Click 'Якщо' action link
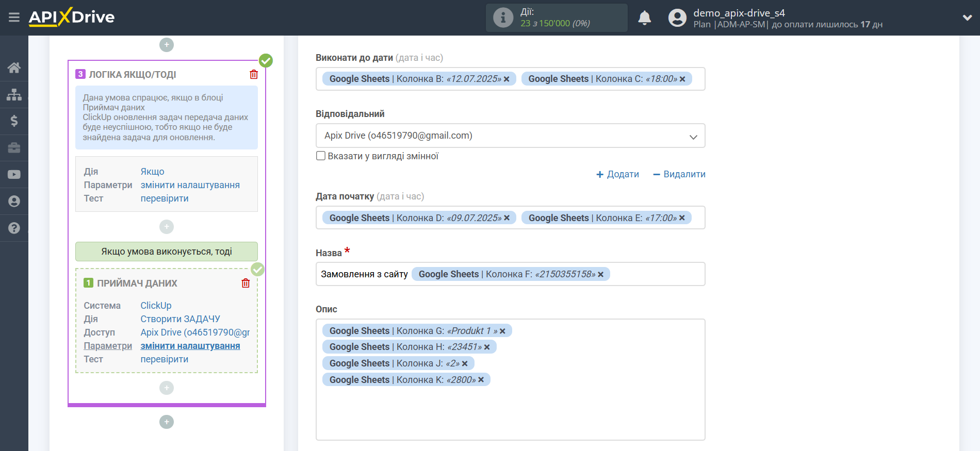The height and width of the screenshot is (451, 980). point(153,172)
